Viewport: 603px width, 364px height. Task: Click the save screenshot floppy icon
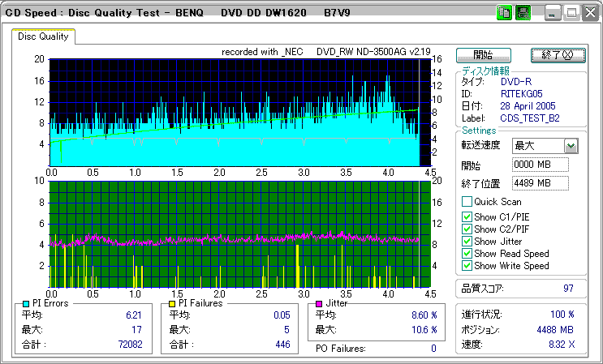(x=523, y=13)
